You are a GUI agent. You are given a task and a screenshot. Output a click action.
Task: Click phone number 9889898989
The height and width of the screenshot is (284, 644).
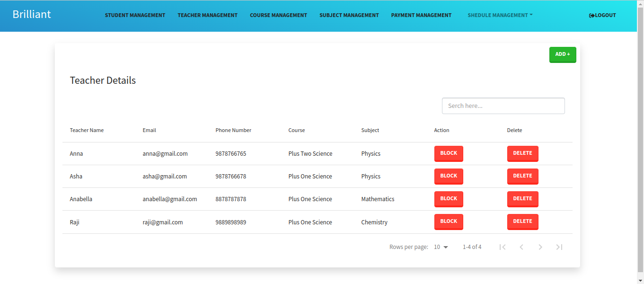231,222
